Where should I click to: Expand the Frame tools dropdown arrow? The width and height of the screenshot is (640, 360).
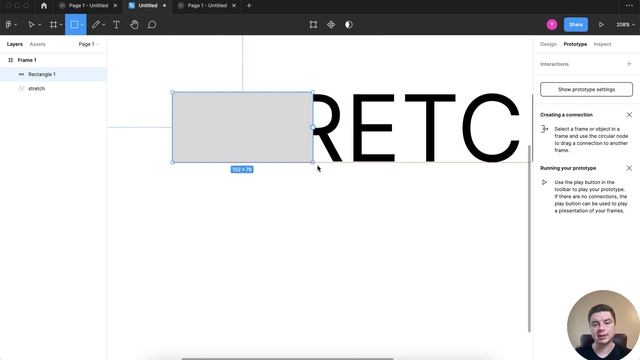(61, 25)
